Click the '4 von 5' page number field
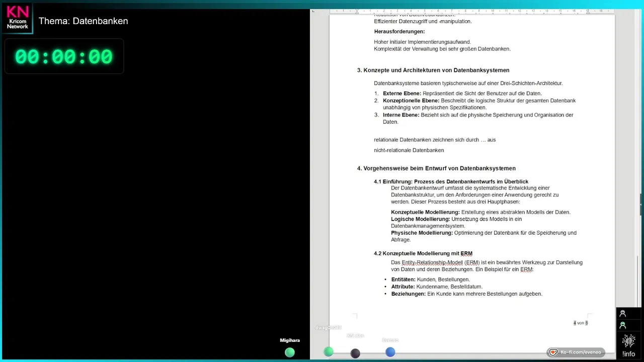Viewport: 644px width, 362px height. [581, 323]
